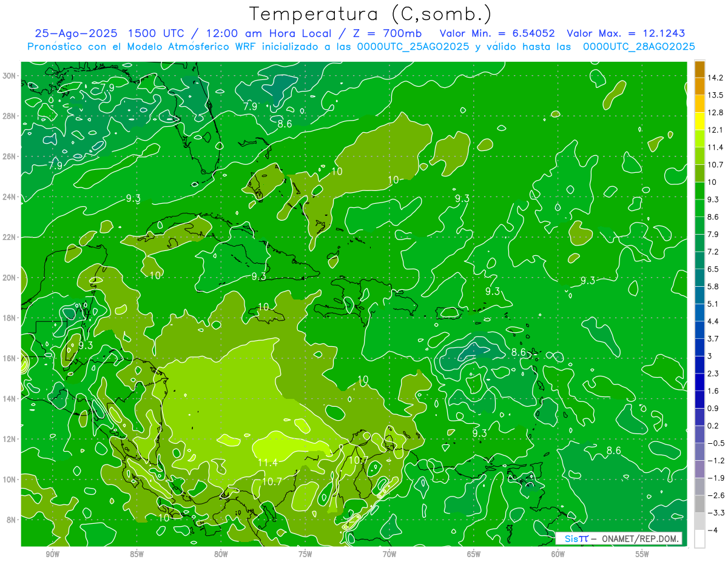The width and height of the screenshot is (728, 562).
Task: Pick the lime legend swatch between 11.4 and 12.1
Action: pos(699,139)
